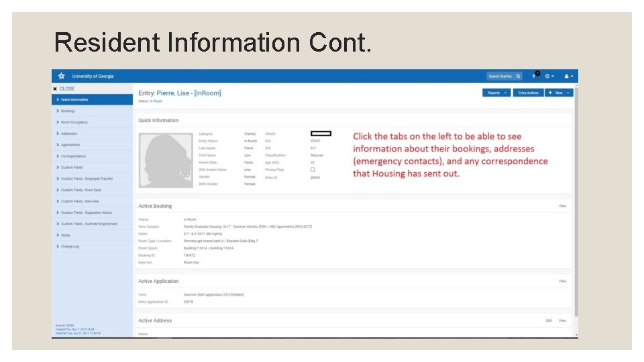644x362 pixels.
Task: Click the 'Status: In Room' text under entry name
Action: 150,101
